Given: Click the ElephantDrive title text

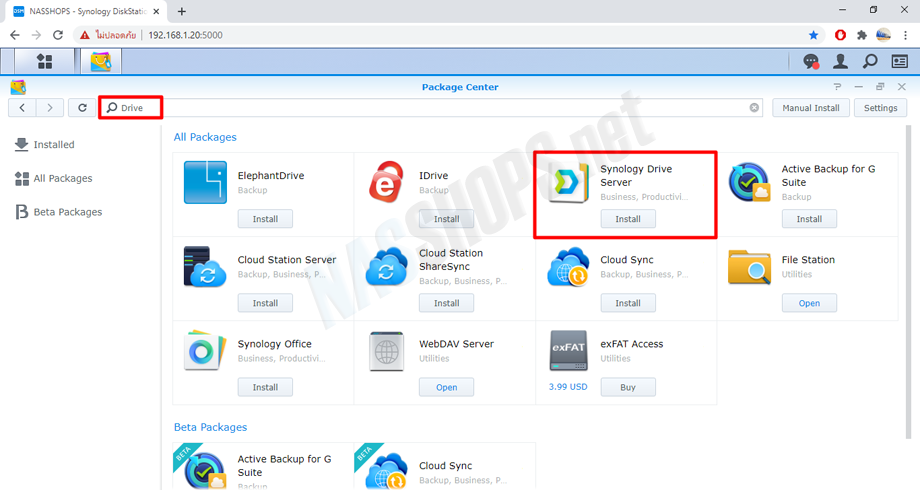Looking at the screenshot, I should (271, 175).
